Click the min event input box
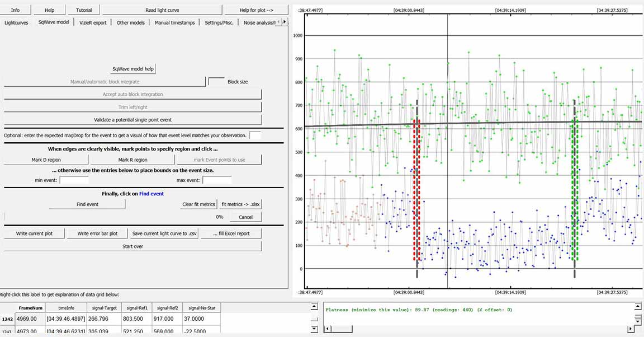 (x=74, y=180)
